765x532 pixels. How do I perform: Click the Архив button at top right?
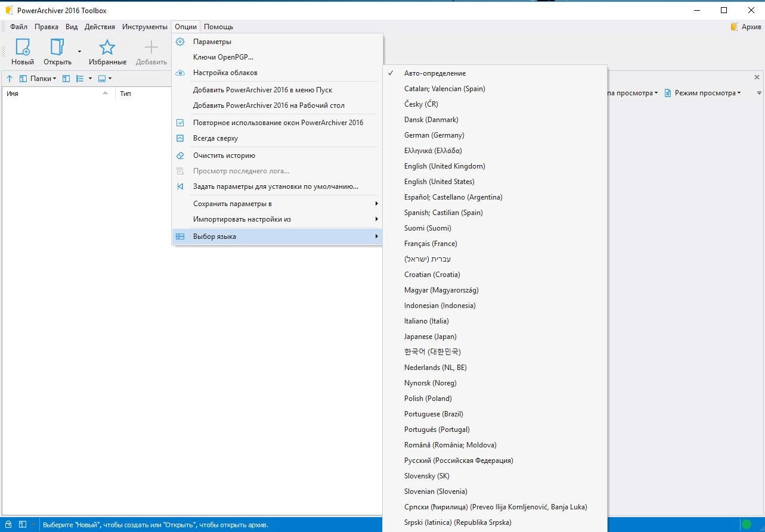(x=746, y=27)
